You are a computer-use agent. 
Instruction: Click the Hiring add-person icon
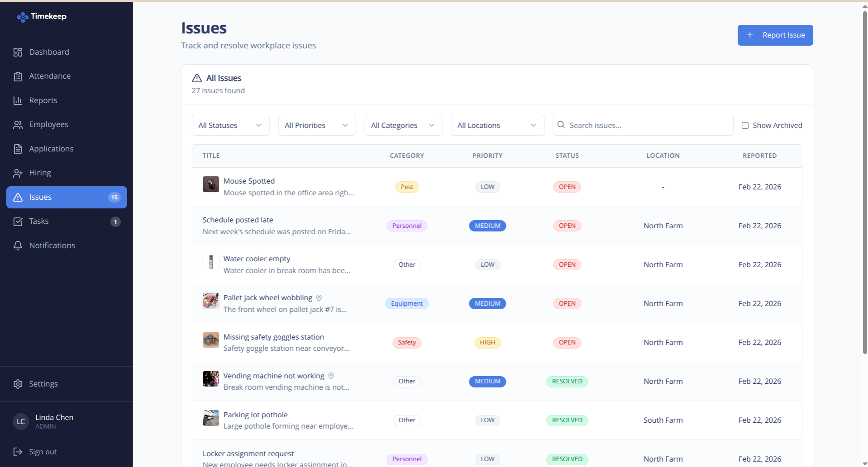[x=18, y=173]
